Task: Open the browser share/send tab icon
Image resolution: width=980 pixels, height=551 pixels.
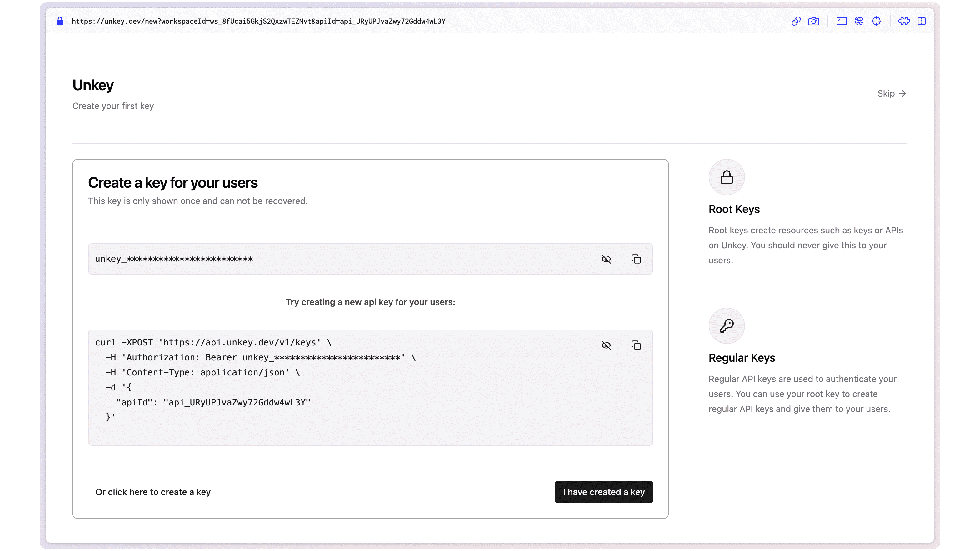Action: click(841, 21)
